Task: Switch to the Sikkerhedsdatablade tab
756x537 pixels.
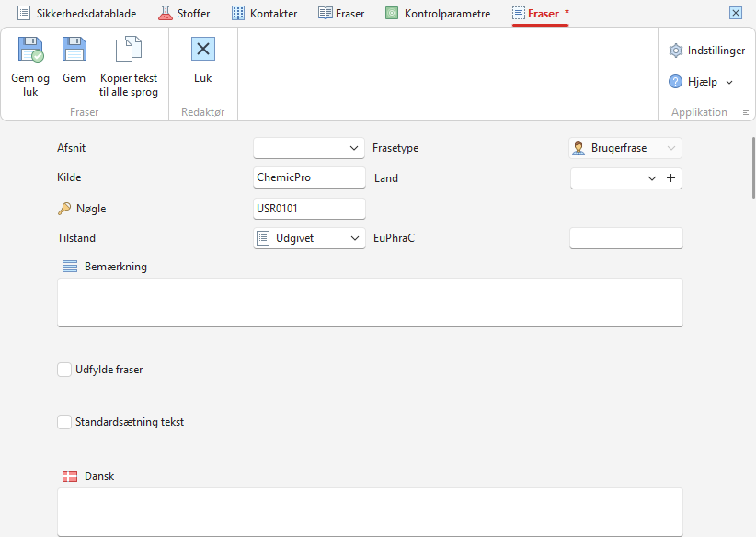Action: click(77, 14)
